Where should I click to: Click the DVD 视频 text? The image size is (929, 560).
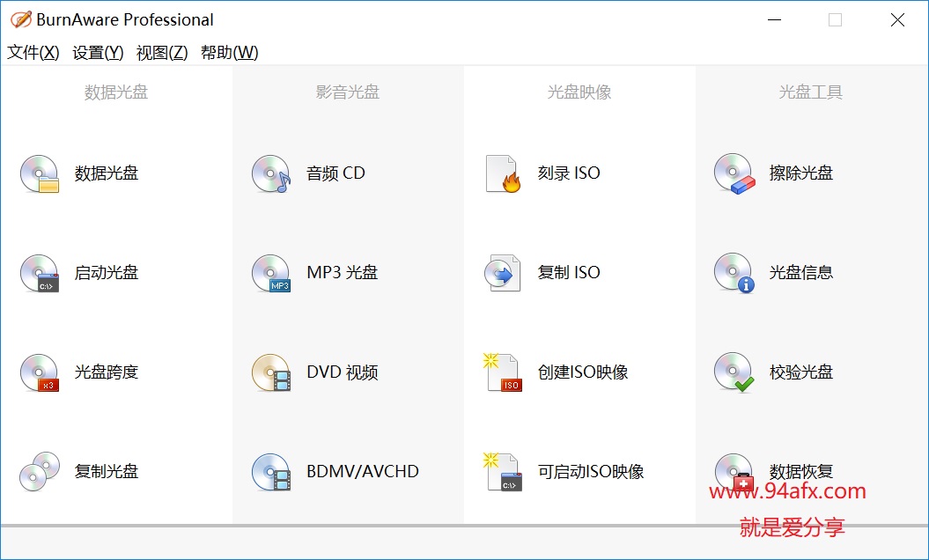342,372
